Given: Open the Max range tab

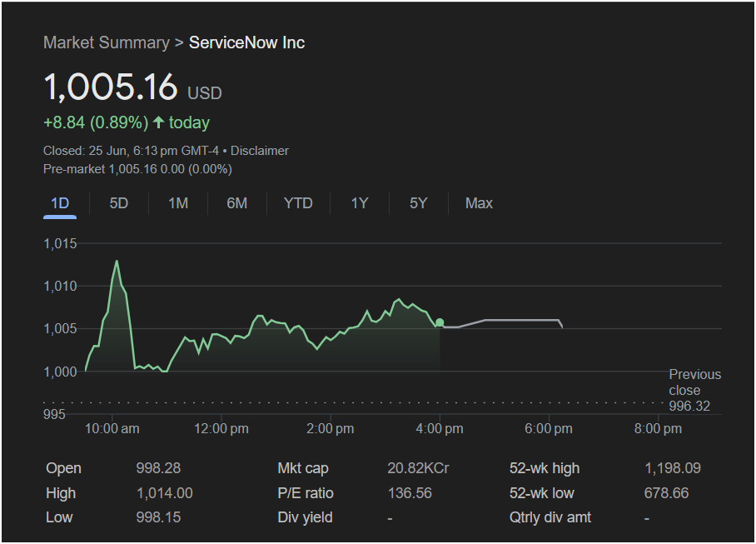Looking at the screenshot, I should click(479, 203).
